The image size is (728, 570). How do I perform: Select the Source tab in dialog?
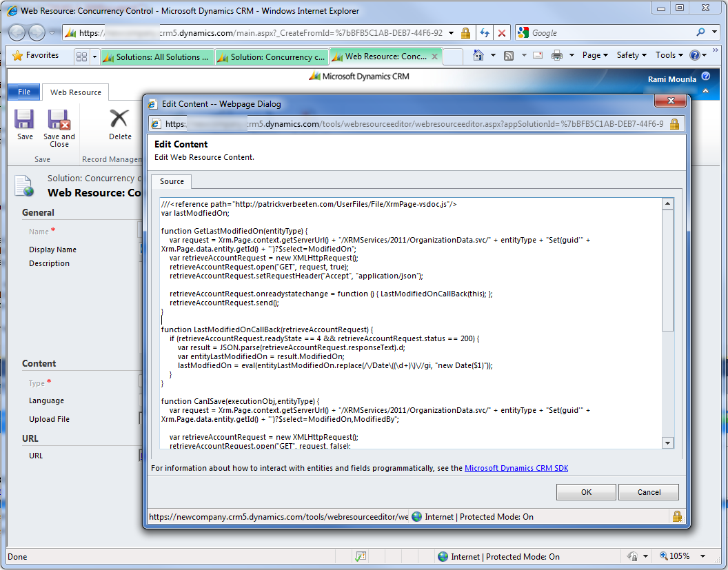click(172, 181)
